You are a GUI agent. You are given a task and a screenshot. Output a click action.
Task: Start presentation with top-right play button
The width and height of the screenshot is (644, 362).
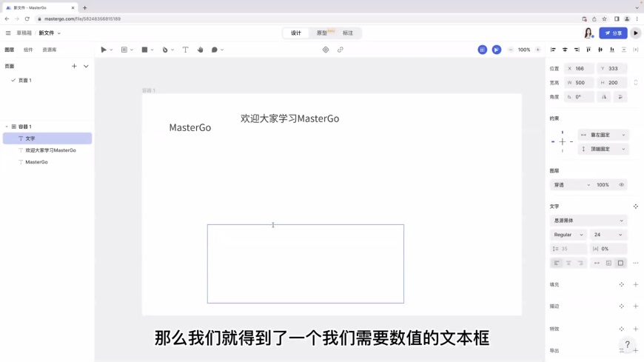tap(635, 33)
